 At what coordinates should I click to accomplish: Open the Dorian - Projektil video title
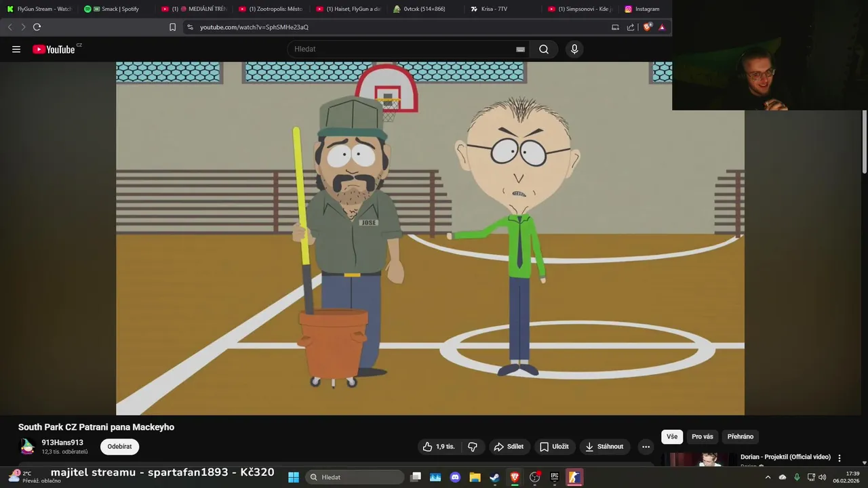click(x=785, y=457)
